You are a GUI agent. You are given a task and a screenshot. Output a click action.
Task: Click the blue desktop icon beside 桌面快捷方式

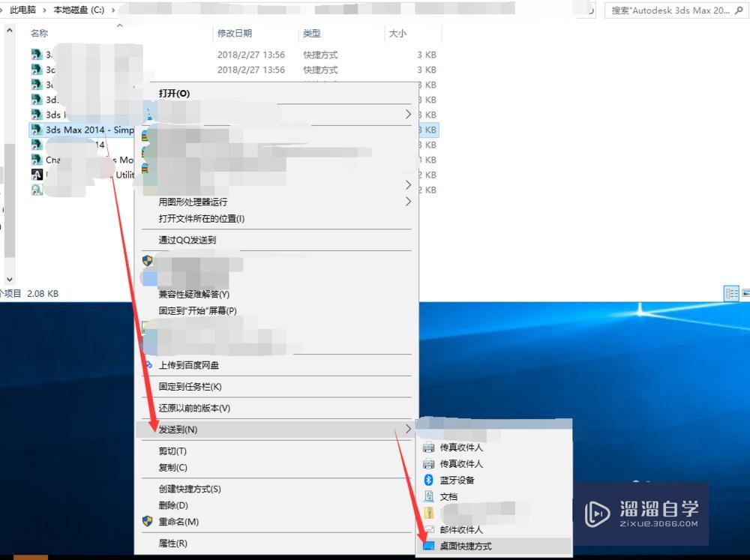tap(428, 546)
